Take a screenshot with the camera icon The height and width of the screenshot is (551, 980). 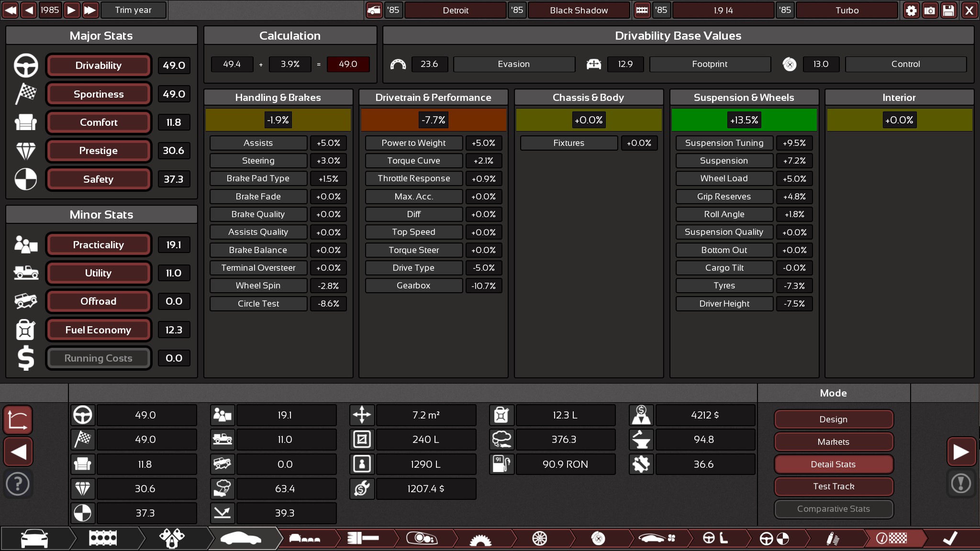click(x=930, y=10)
